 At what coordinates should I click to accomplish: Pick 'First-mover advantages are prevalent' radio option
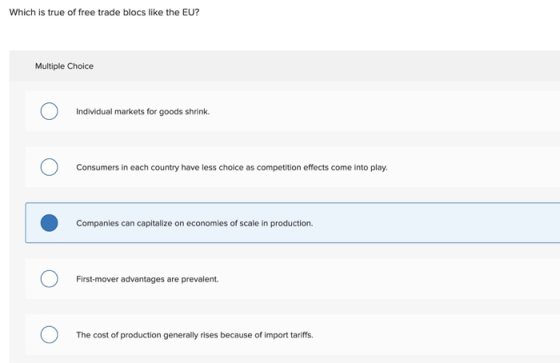(x=49, y=279)
